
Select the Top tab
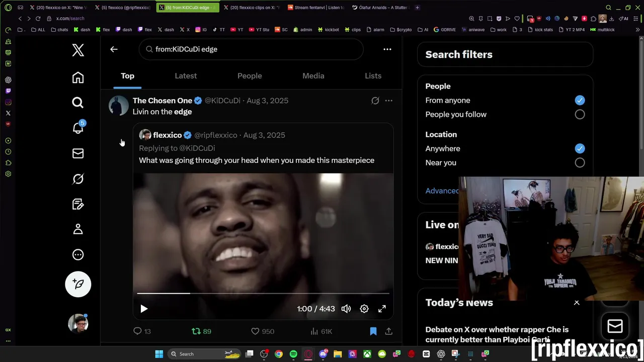(127, 76)
